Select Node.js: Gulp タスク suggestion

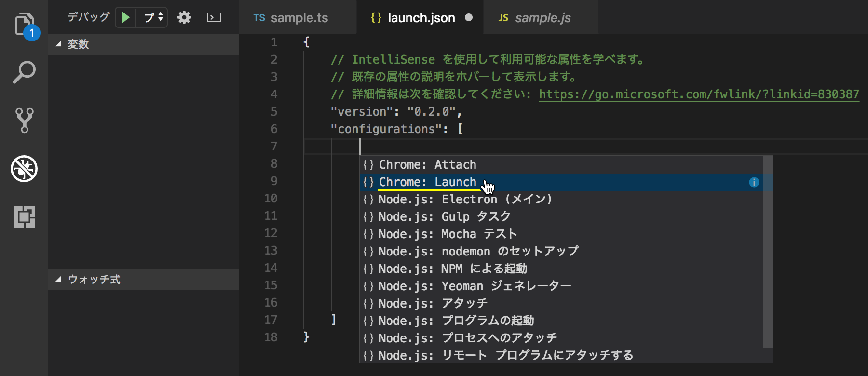click(561, 217)
